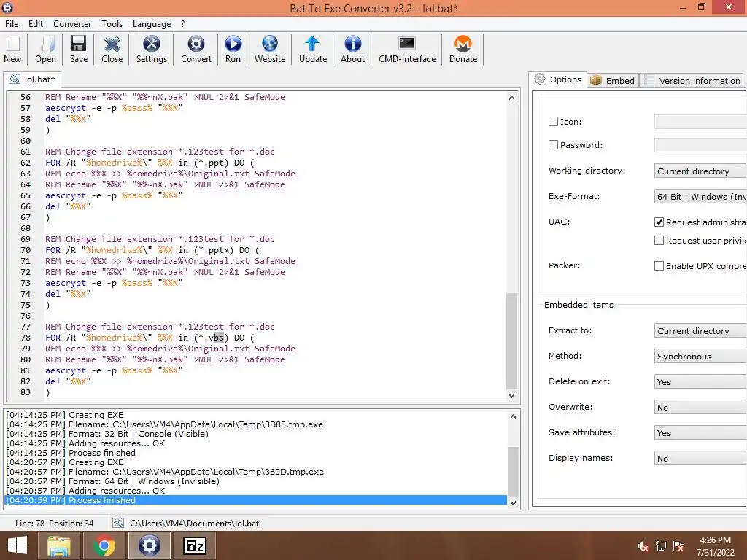
Task: Launch Chrome from taskbar
Action: tap(104, 545)
